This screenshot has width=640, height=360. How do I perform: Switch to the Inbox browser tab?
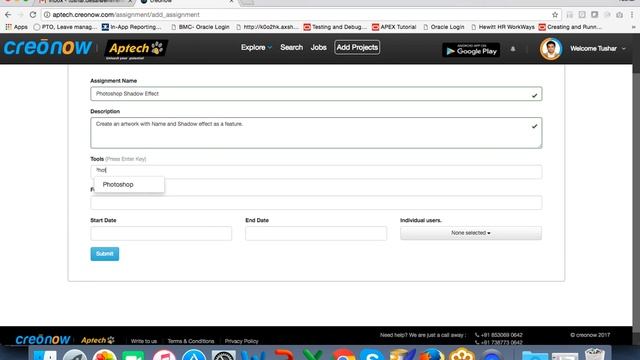pos(86,2)
